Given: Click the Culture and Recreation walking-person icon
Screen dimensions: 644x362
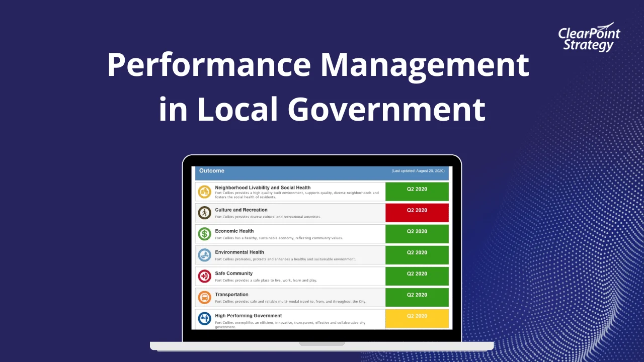Looking at the screenshot, I should [x=204, y=212].
